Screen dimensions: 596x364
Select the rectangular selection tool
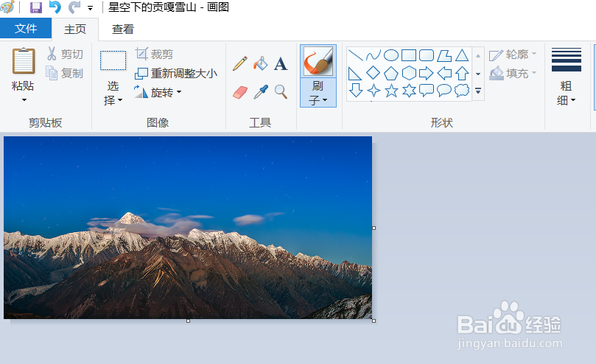(113, 61)
